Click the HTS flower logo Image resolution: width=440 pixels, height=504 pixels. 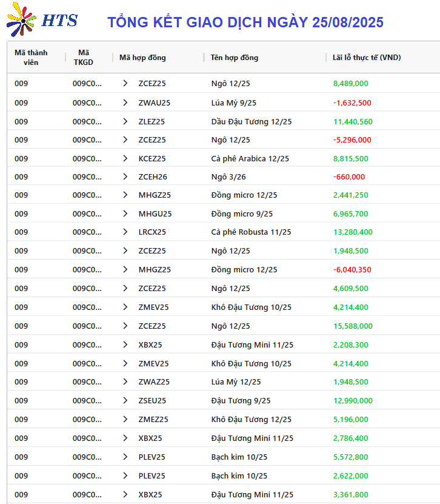(21, 19)
